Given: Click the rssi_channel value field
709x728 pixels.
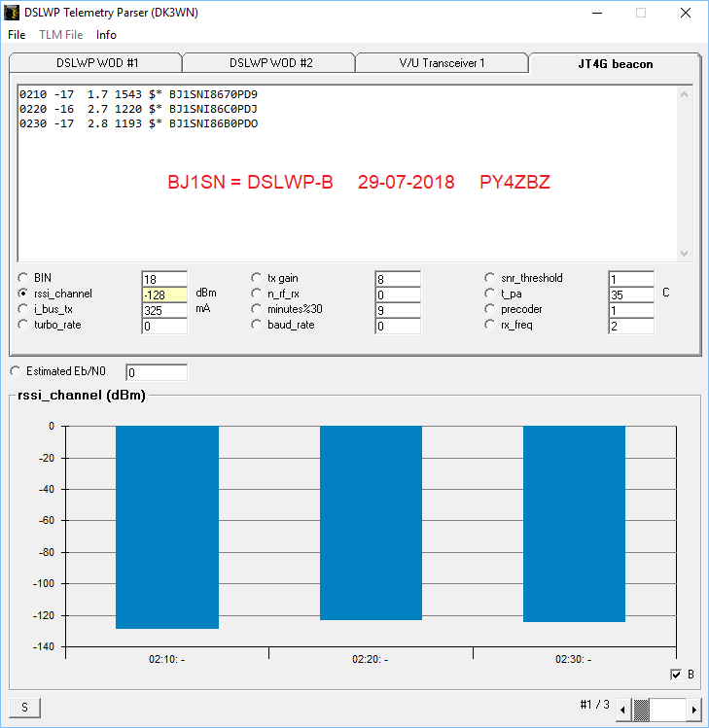Looking at the screenshot, I should click(x=163, y=295).
